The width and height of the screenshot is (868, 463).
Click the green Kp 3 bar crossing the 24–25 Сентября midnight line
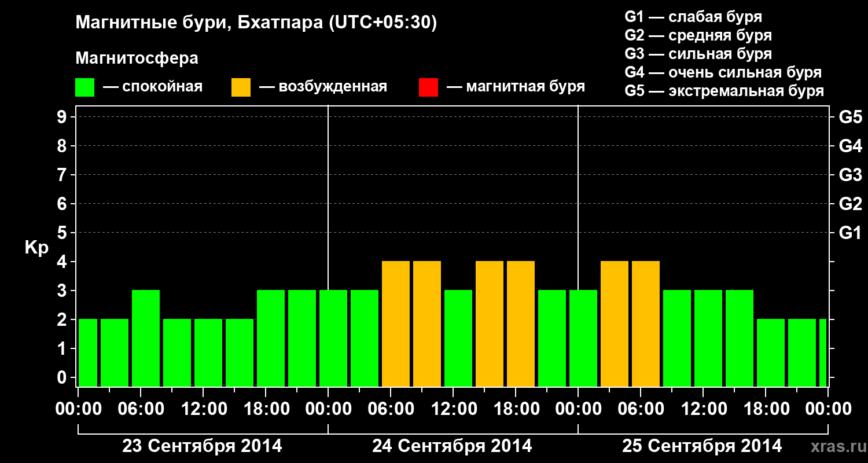point(583,339)
